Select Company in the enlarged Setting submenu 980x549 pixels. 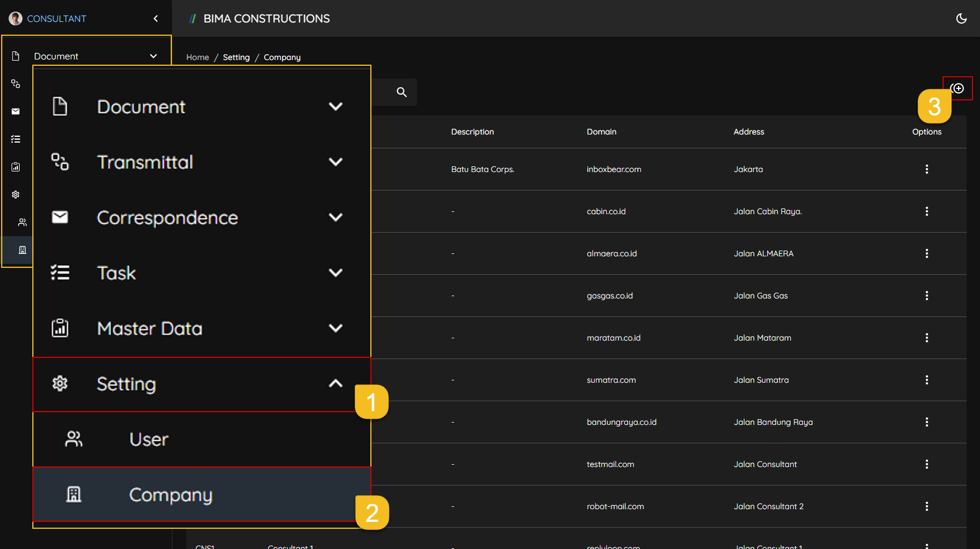coord(171,495)
